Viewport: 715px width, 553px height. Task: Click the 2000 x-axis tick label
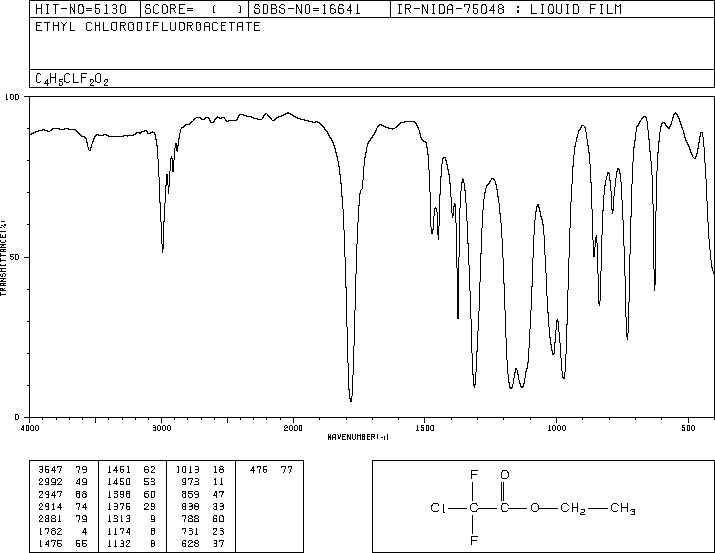point(293,428)
